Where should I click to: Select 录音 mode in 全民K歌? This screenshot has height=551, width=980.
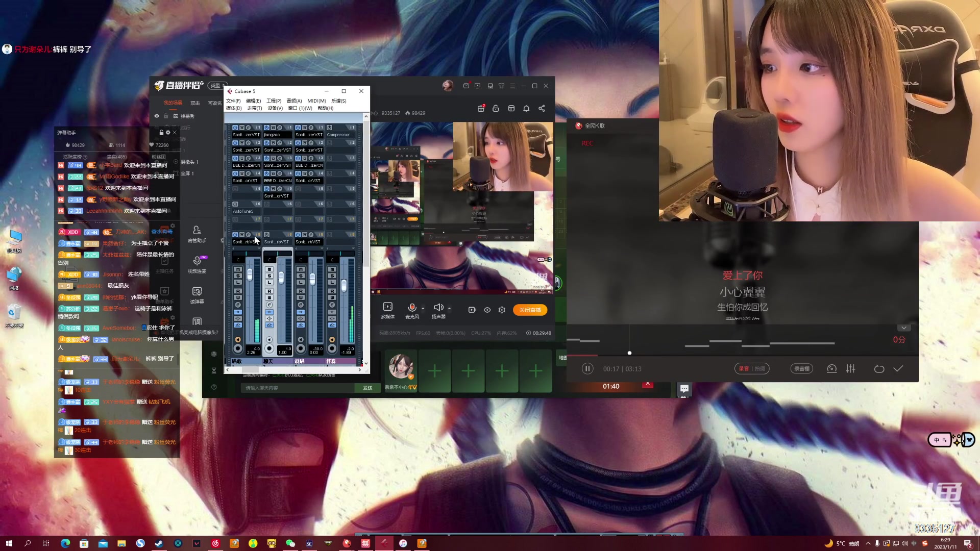[744, 368]
